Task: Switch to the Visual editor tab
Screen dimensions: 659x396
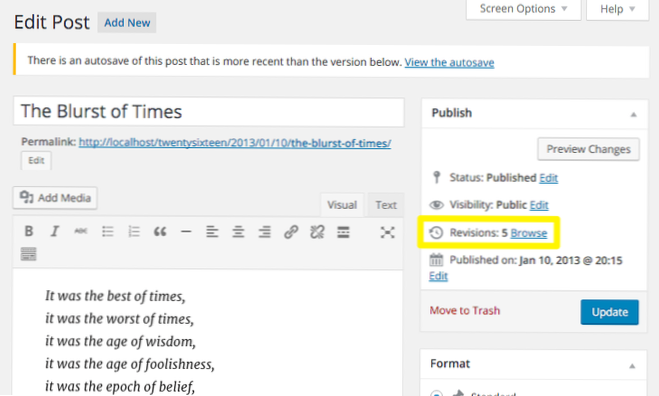Action: (342, 205)
